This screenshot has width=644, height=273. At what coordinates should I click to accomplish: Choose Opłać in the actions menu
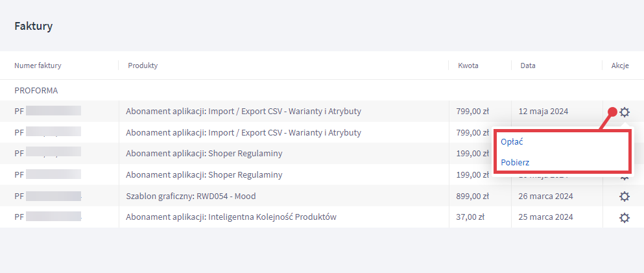click(x=511, y=141)
